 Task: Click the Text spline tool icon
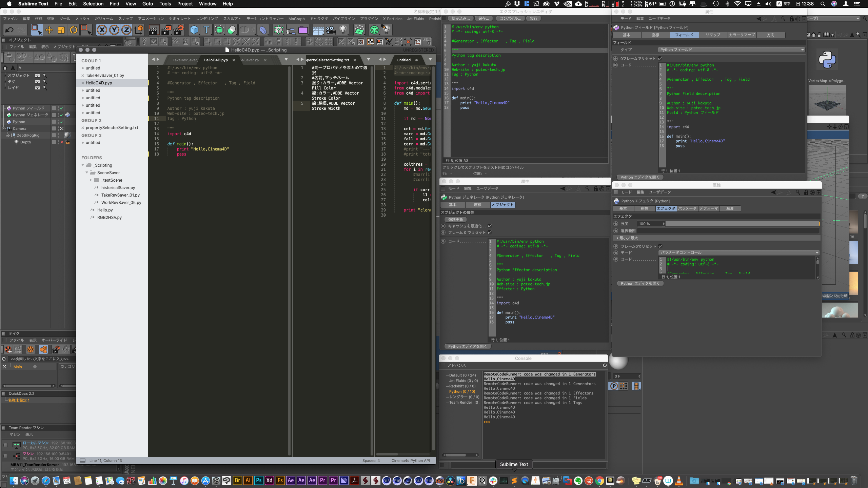click(x=206, y=30)
